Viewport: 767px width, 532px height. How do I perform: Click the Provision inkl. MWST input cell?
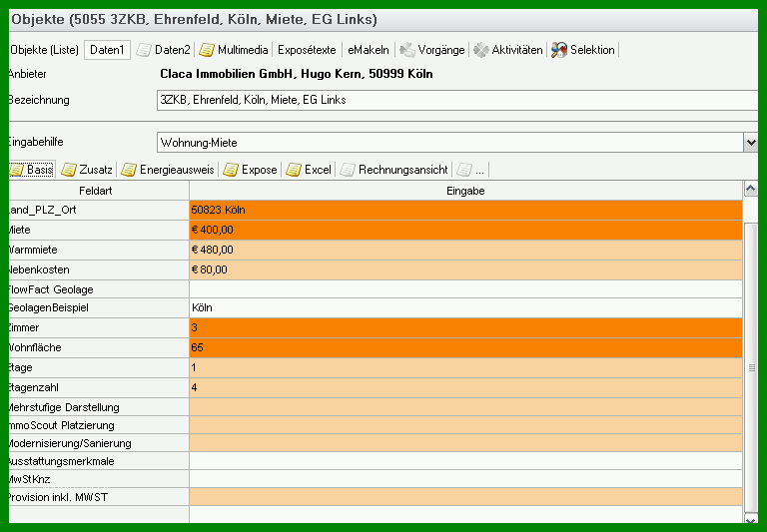pos(465,497)
